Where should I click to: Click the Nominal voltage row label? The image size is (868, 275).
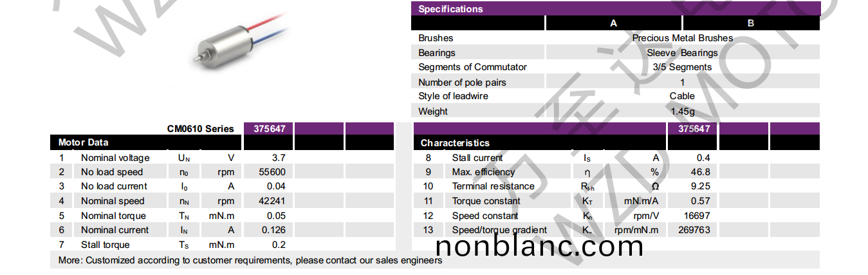pos(115,158)
